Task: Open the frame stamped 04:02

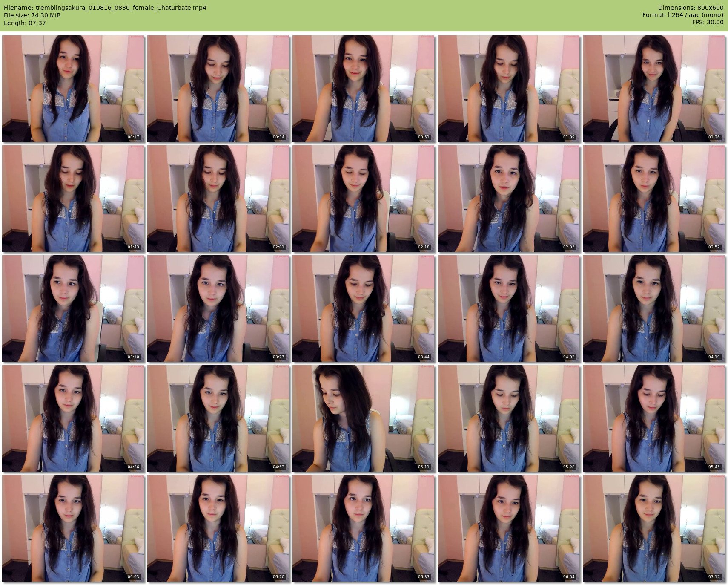Action: coord(509,308)
